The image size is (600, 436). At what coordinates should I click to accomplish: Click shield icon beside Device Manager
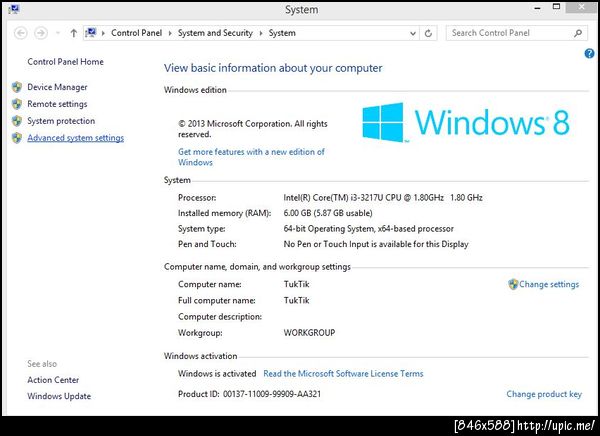point(17,87)
